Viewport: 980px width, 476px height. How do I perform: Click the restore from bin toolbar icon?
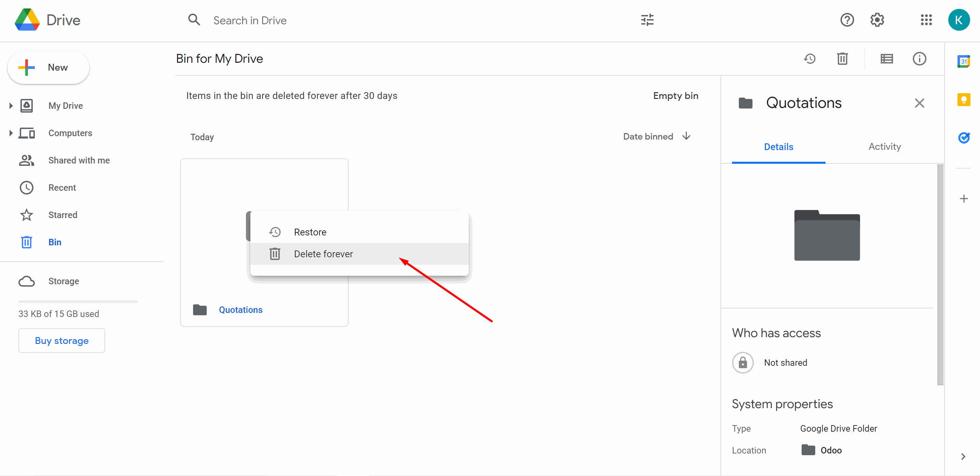click(x=809, y=59)
